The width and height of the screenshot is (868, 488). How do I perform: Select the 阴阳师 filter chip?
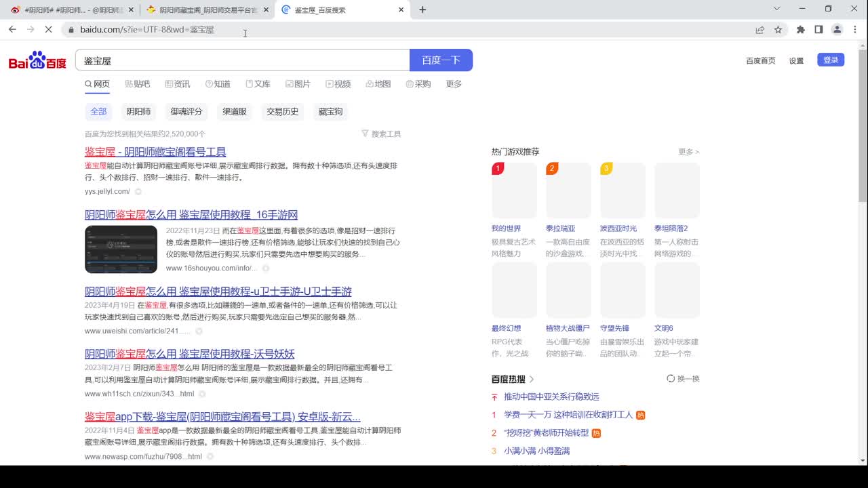(138, 112)
